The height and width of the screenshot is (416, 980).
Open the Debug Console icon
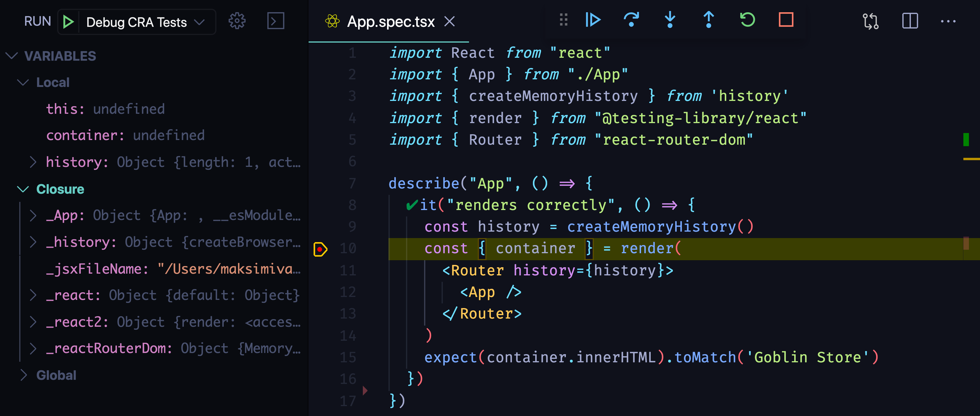275,21
